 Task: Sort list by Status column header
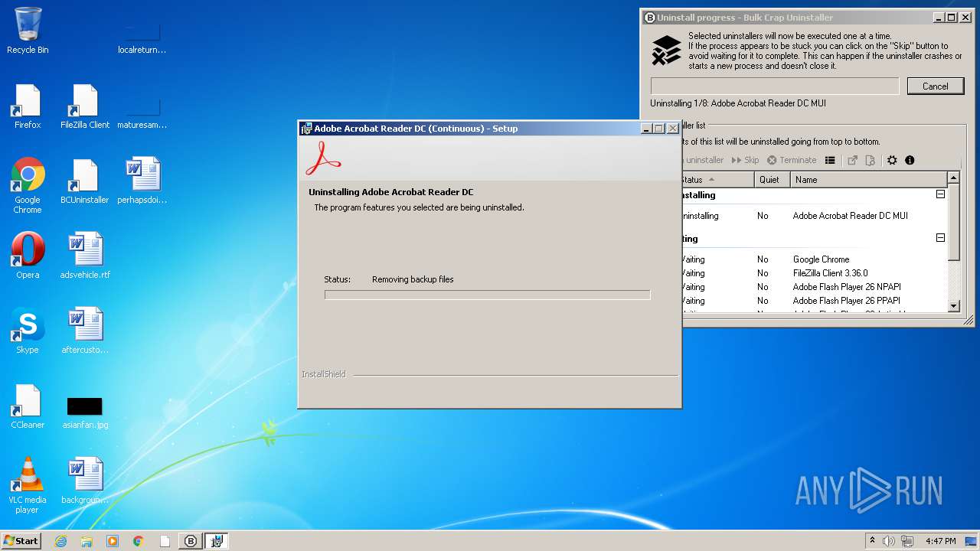click(x=717, y=180)
